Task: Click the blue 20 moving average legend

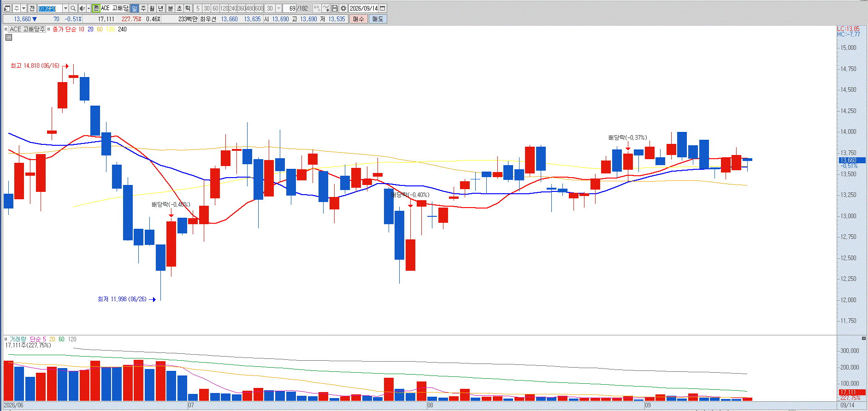Action: (x=90, y=29)
